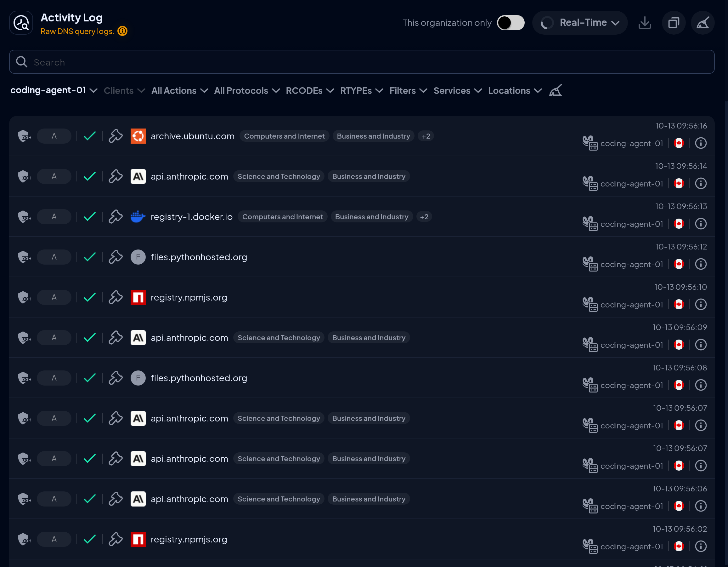The width and height of the screenshot is (728, 567).
Task: Open the Locations dropdown
Action: point(515,91)
